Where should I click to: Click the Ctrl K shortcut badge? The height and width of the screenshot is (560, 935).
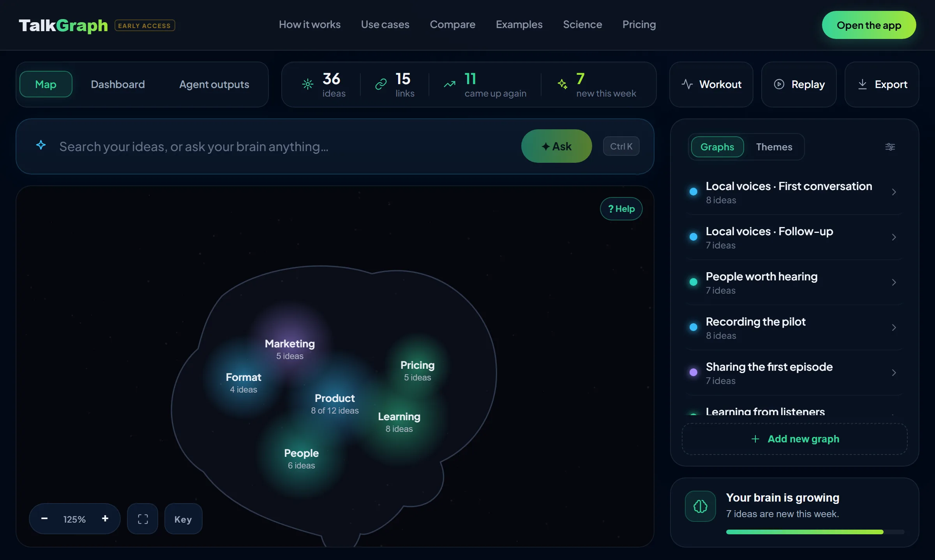pos(621,146)
